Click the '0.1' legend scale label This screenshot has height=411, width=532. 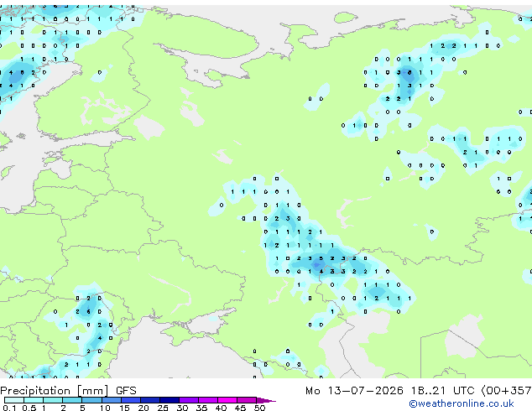coord(9,408)
